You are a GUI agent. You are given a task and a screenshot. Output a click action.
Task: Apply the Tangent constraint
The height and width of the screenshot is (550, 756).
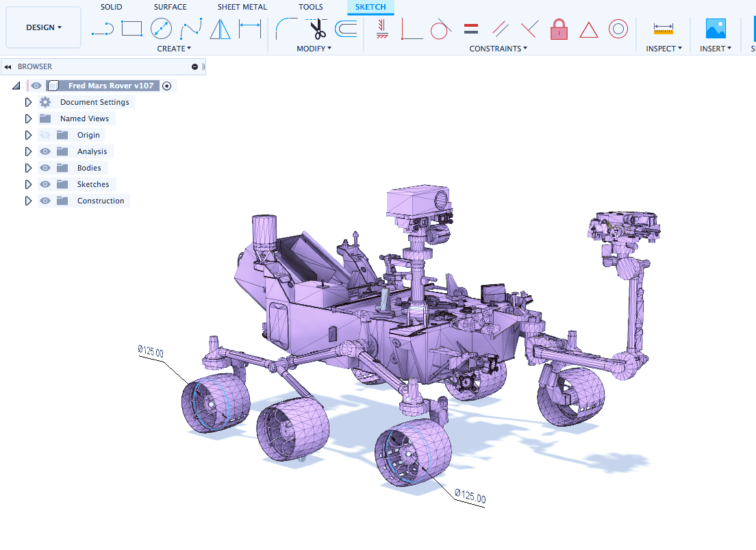(441, 29)
